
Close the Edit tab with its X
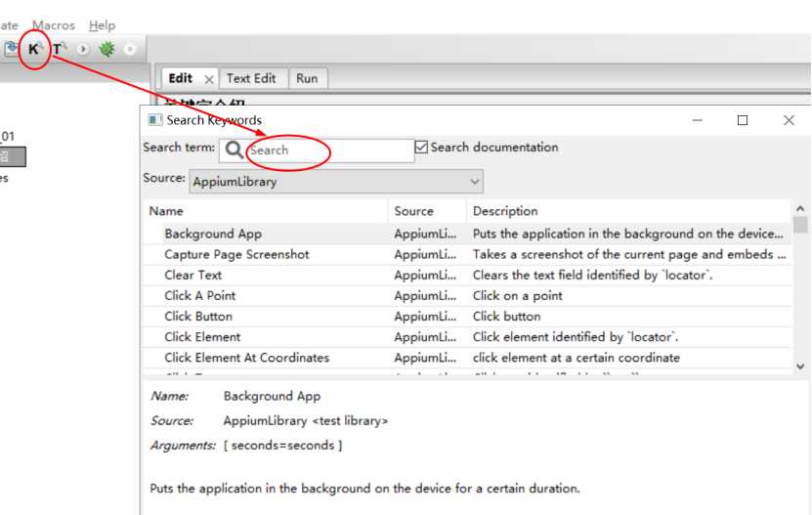pyautogui.click(x=209, y=79)
